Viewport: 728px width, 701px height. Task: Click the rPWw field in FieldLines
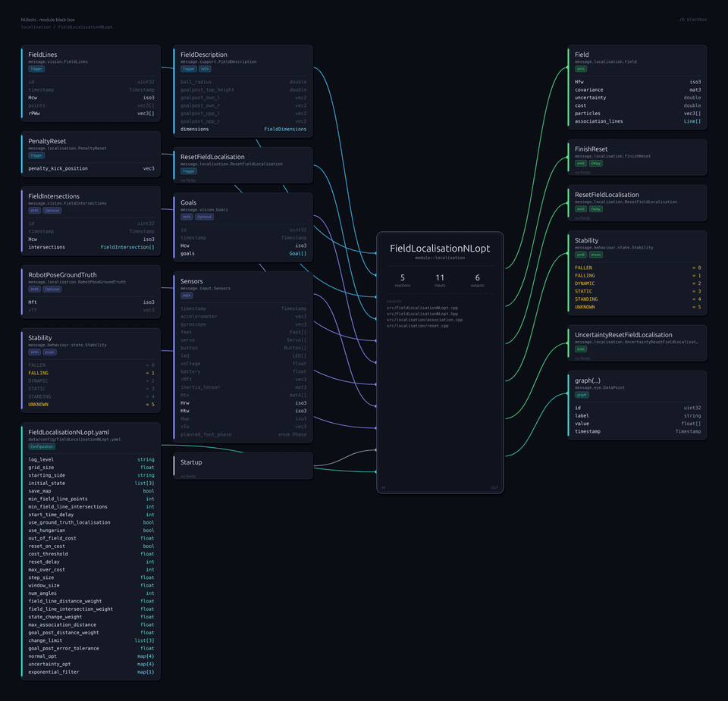pos(91,113)
